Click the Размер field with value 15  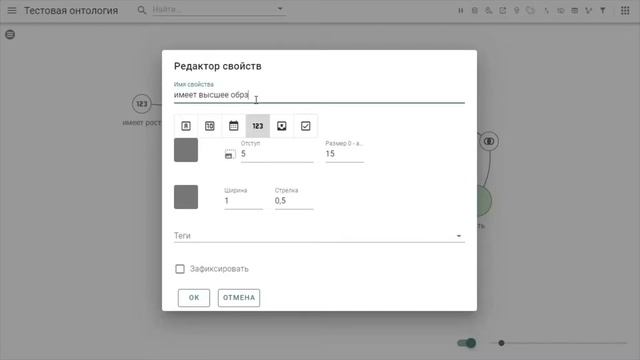[344, 154]
